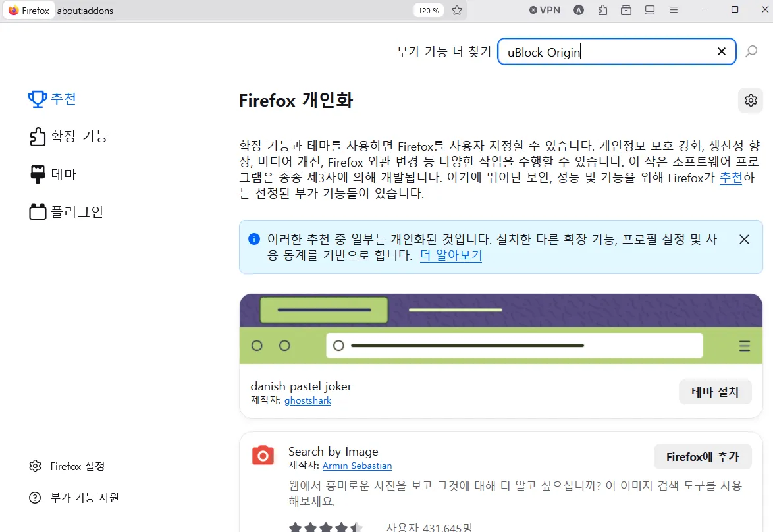Open the extensions puzzle icon in toolbar

(602, 10)
